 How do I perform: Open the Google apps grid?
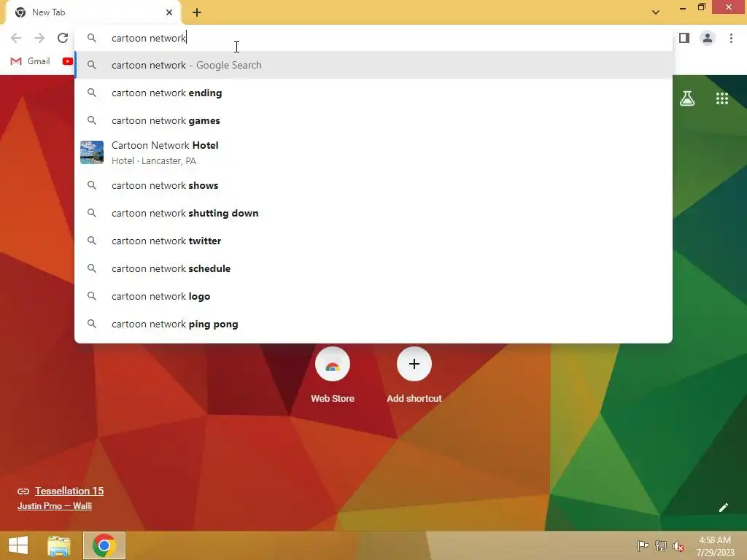721,98
